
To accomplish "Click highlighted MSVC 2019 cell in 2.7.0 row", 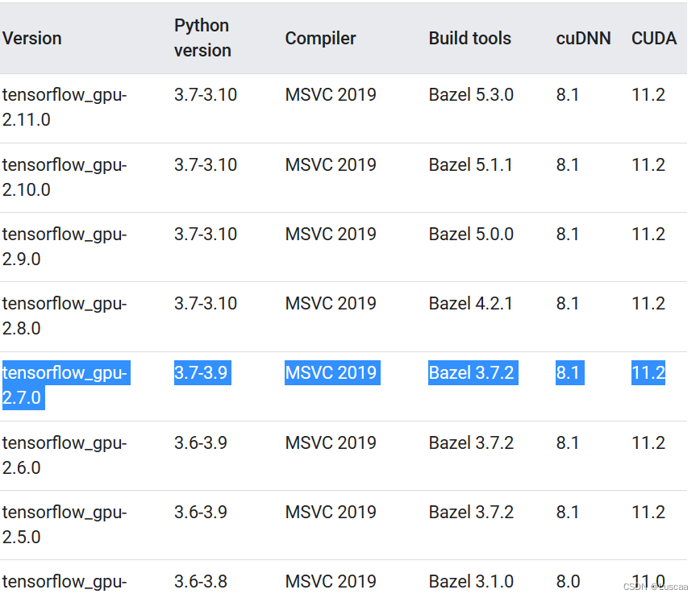I will click(332, 372).
